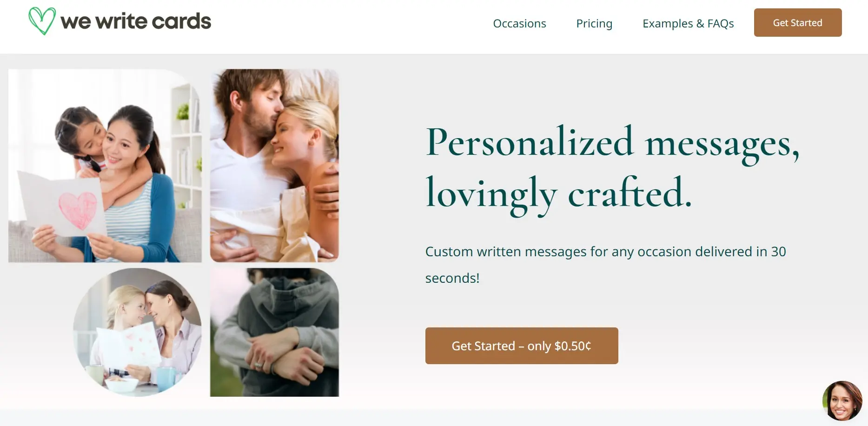The image size is (868, 426).
Task: Open the chat support avatar
Action: pos(842,400)
